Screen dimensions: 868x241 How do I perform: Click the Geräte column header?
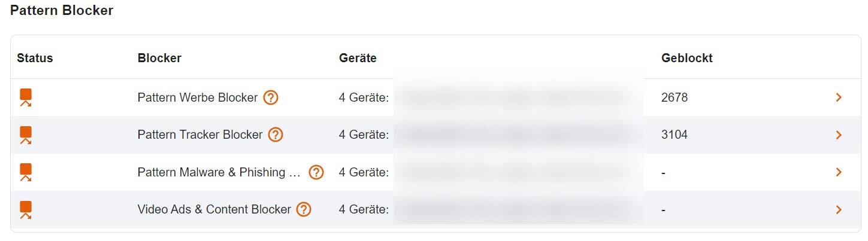(x=358, y=58)
